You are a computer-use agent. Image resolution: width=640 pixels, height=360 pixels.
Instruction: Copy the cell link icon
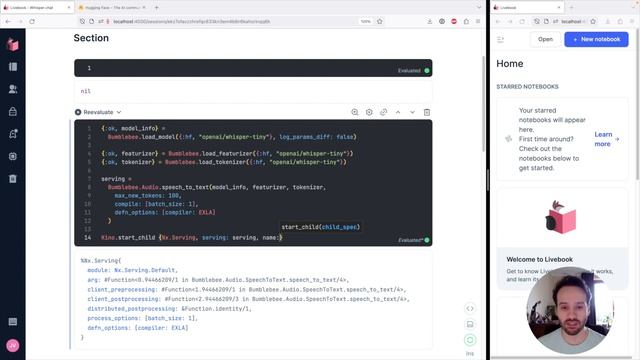[x=383, y=112]
